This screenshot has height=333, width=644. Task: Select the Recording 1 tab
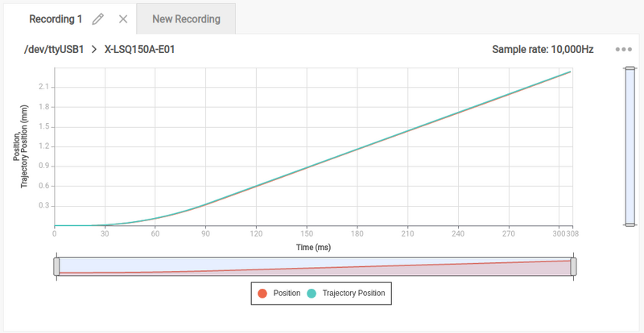tap(56, 19)
